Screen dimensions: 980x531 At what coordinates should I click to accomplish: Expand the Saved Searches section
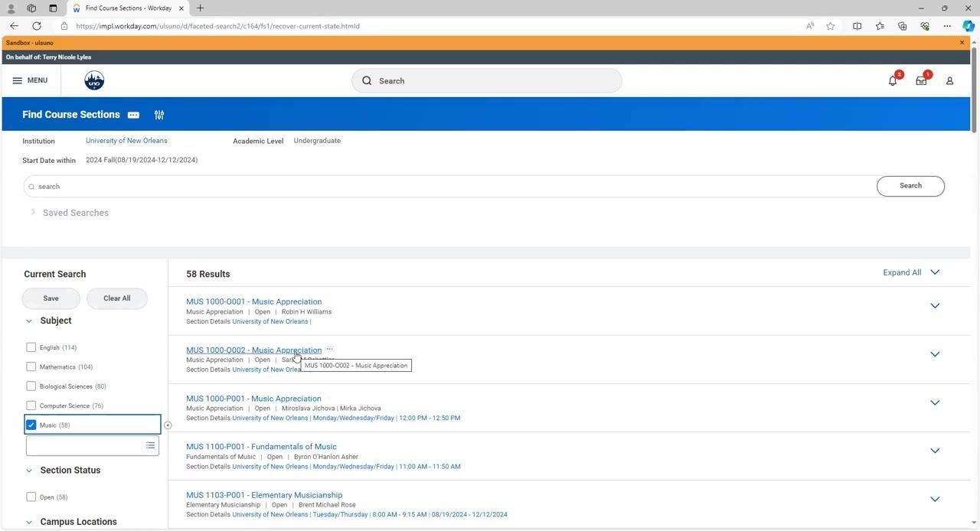point(33,212)
